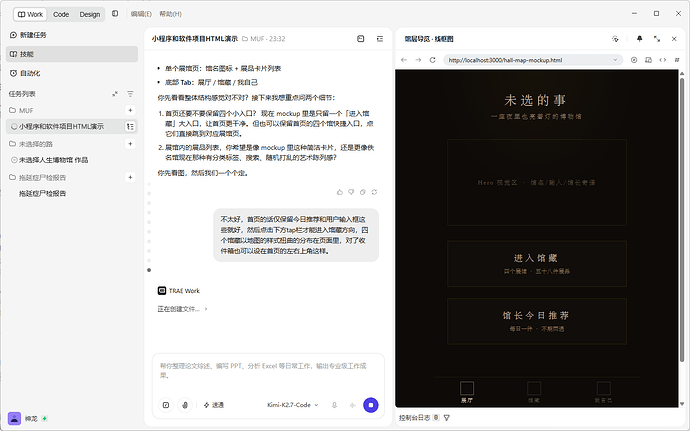Open the URL history dropdown arrow
This screenshot has height=431, width=690.
pos(615,60)
